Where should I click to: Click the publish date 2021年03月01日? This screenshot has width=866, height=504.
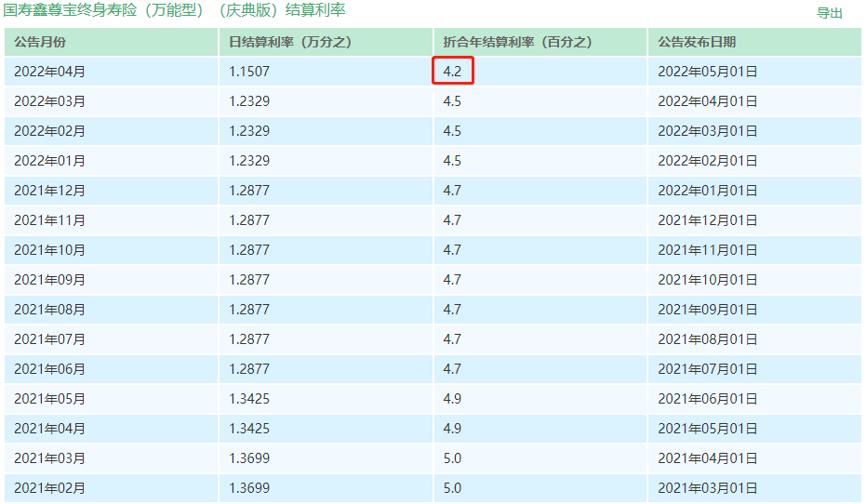click(x=708, y=488)
